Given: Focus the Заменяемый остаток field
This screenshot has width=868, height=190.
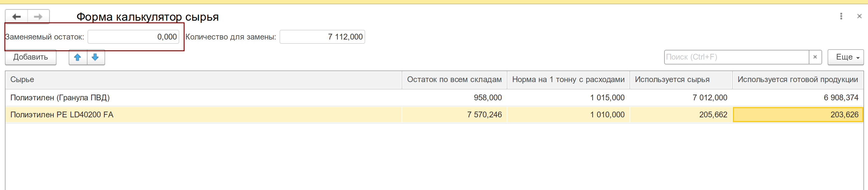Looking at the screenshot, I should point(133,37).
